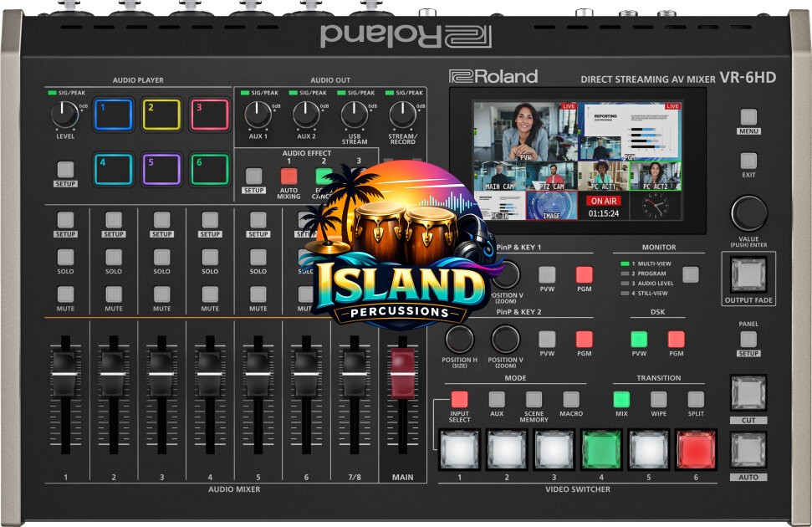Click the EXIT button
812x527 pixels.
[x=748, y=161]
